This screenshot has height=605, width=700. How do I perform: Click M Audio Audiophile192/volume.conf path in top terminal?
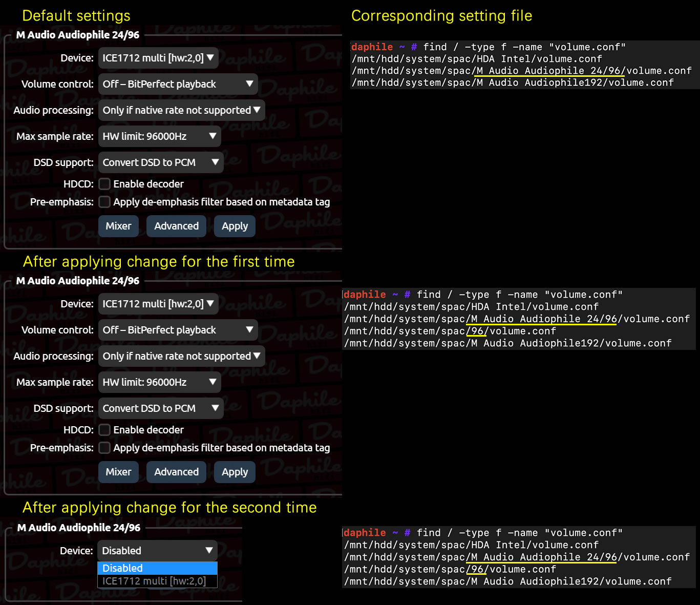point(513,82)
